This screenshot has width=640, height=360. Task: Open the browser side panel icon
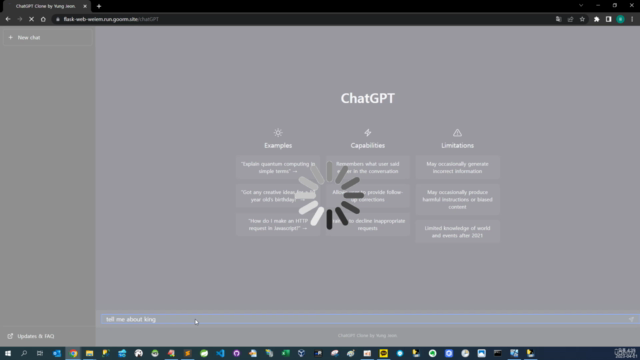coord(608,19)
